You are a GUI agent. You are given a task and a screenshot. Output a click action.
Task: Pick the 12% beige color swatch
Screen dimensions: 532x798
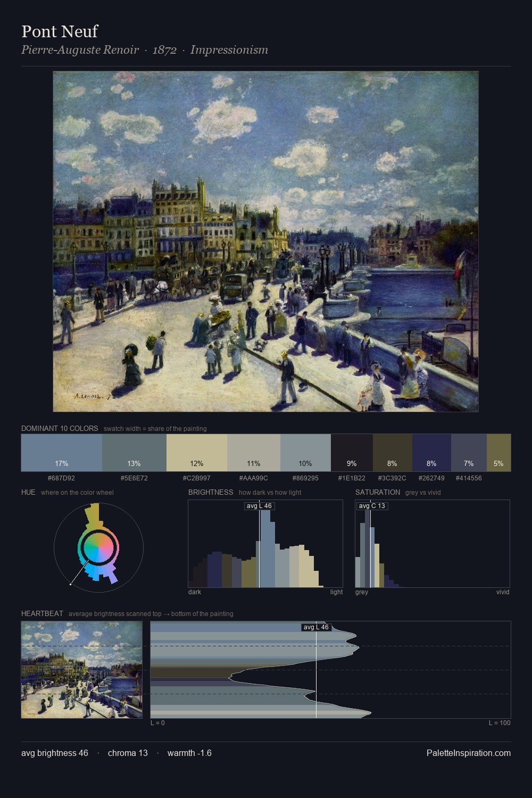coord(197,453)
